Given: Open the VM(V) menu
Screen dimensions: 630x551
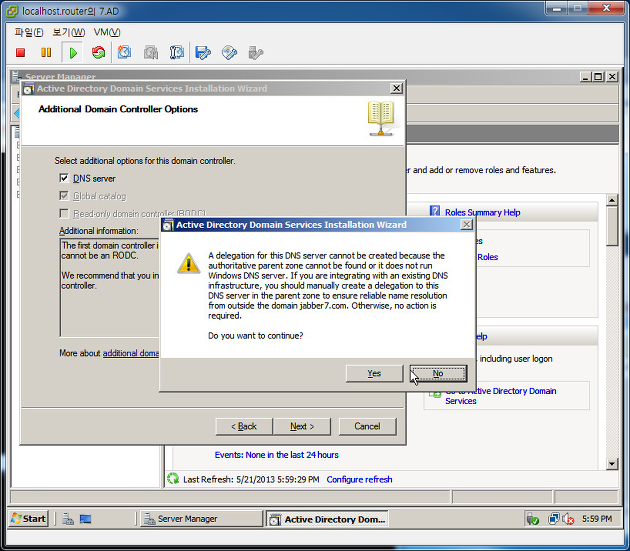Looking at the screenshot, I should (x=107, y=32).
